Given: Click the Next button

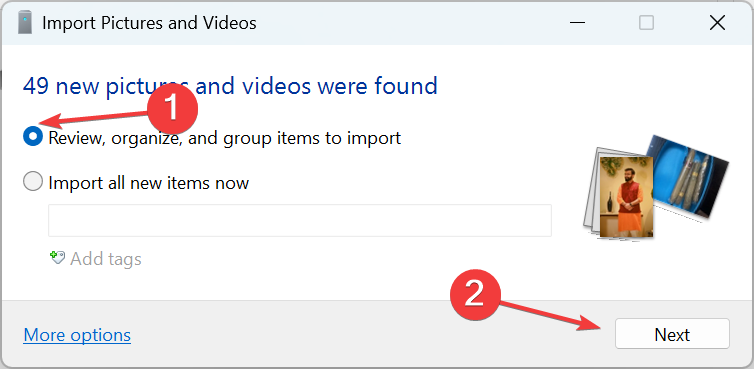Looking at the screenshot, I should click(672, 334).
